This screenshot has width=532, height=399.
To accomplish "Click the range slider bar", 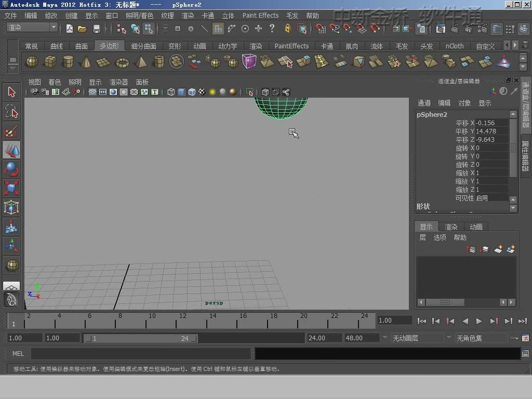I will (x=141, y=338).
